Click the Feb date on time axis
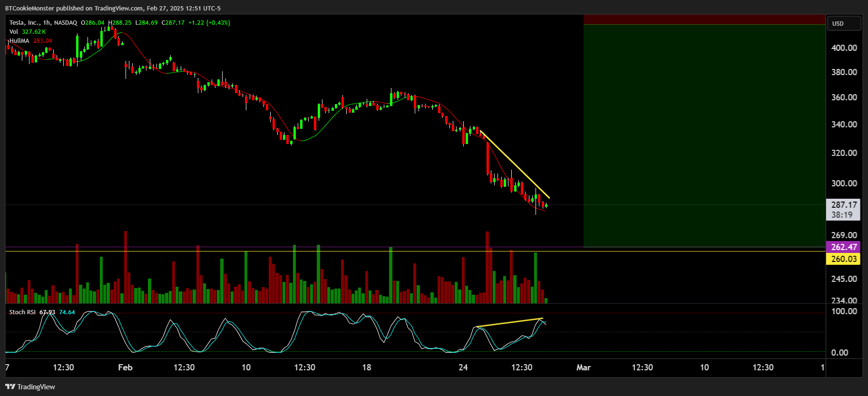The image size is (868, 396). (125, 367)
